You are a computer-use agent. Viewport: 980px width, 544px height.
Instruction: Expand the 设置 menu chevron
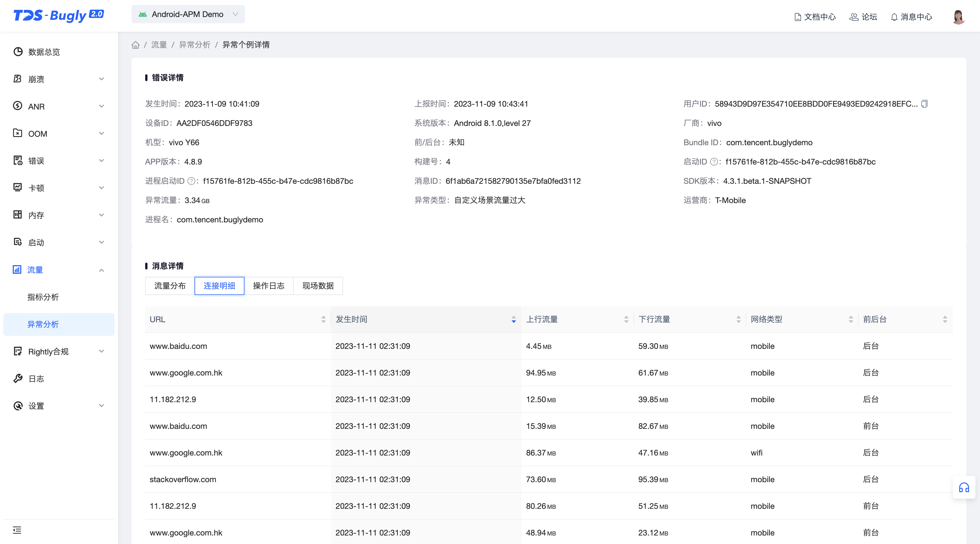point(102,406)
